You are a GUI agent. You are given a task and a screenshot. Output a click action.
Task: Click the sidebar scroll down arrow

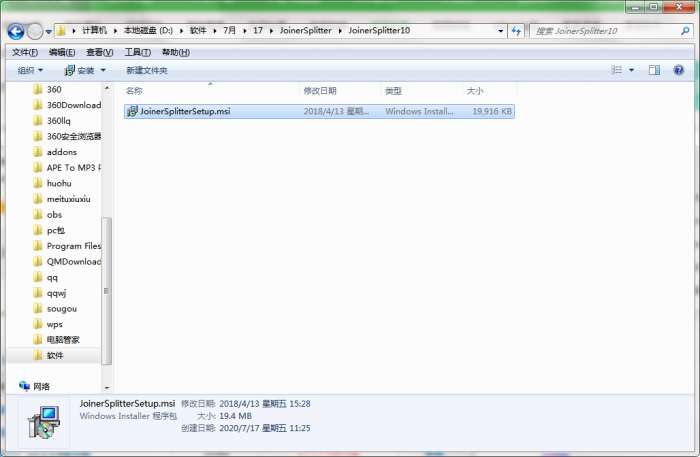[x=107, y=387]
